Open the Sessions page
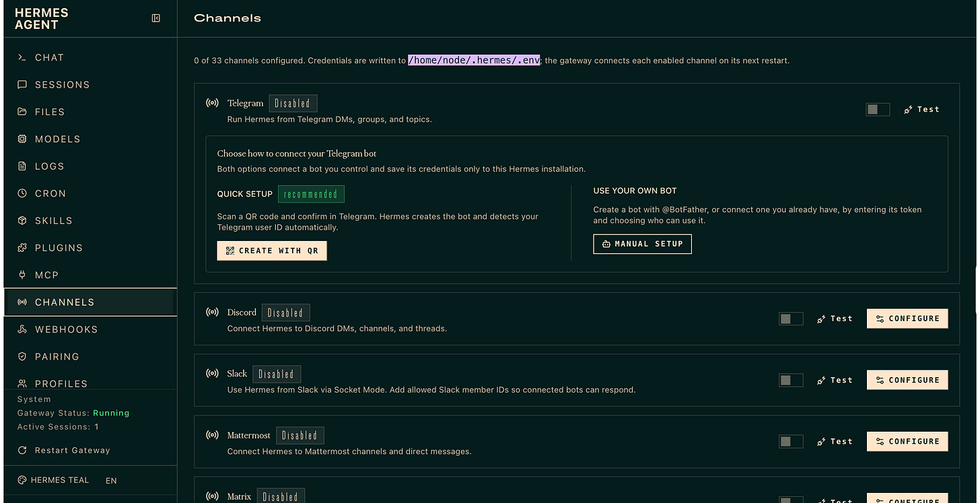Viewport: 980px width, 503px height. pyautogui.click(x=89, y=85)
